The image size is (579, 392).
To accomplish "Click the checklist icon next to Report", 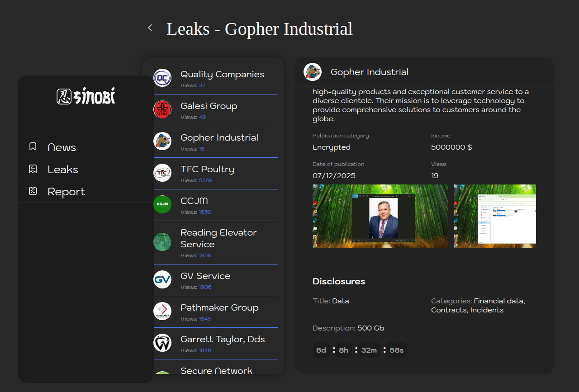I will [x=33, y=191].
